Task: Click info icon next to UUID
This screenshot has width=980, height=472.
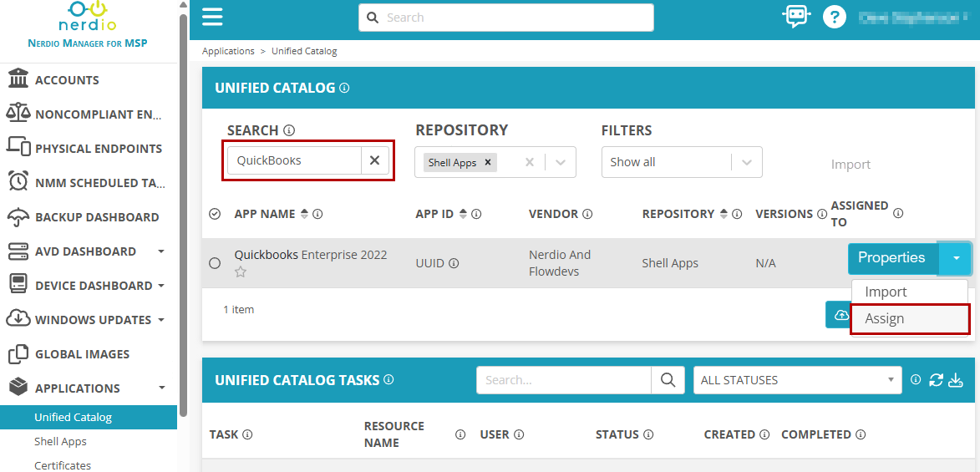Action: [454, 263]
